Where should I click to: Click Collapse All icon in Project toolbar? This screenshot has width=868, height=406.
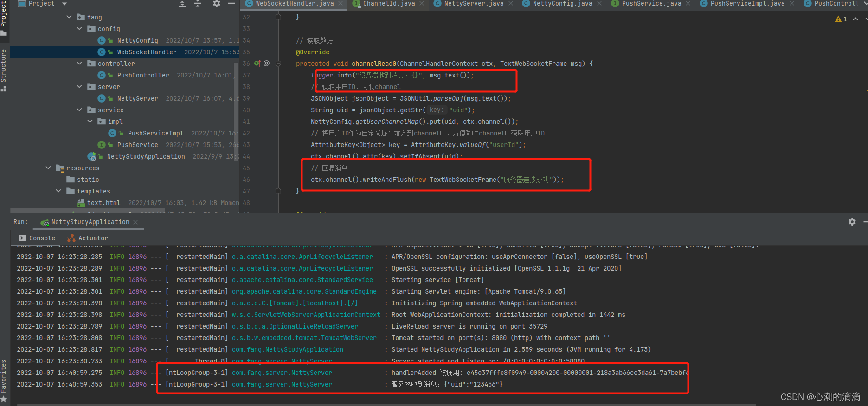click(x=198, y=4)
